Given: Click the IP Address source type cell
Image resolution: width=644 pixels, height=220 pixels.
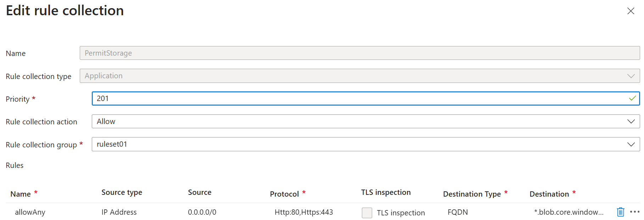Looking at the screenshot, I should tap(119, 212).
